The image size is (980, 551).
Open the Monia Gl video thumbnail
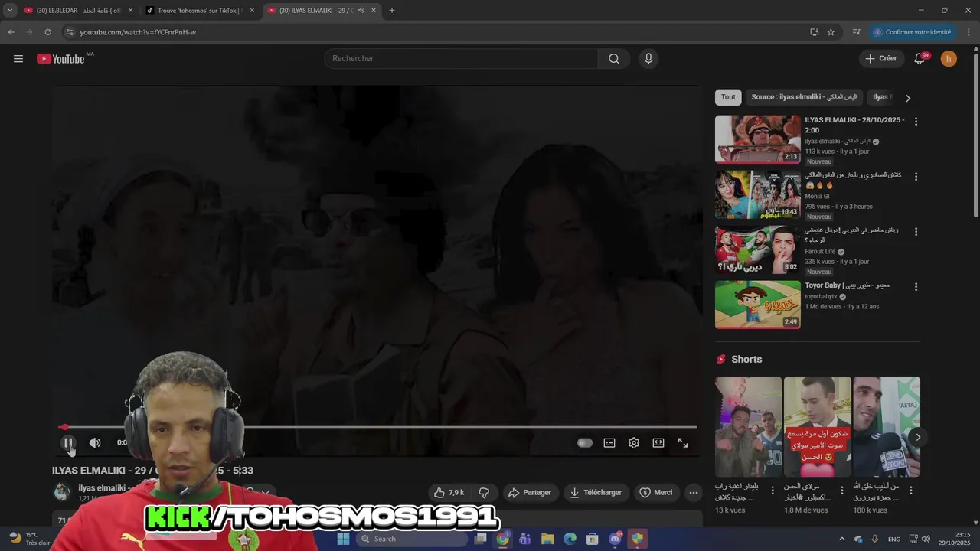tap(758, 194)
